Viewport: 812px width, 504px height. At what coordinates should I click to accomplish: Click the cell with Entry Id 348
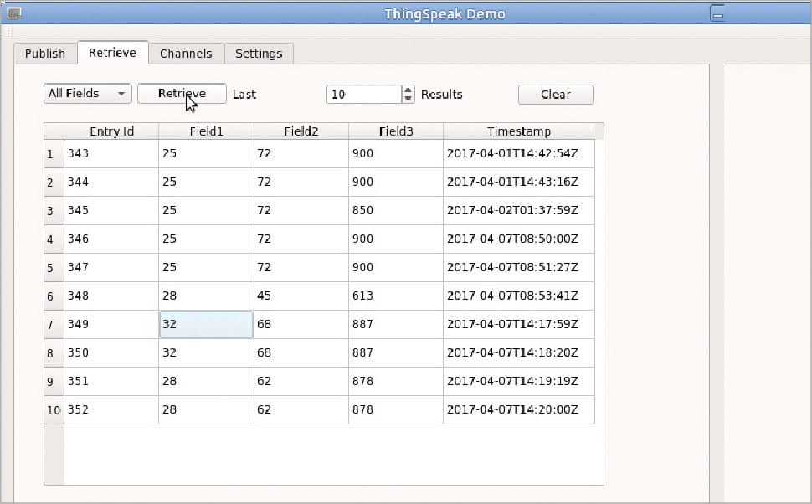[111, 296]
